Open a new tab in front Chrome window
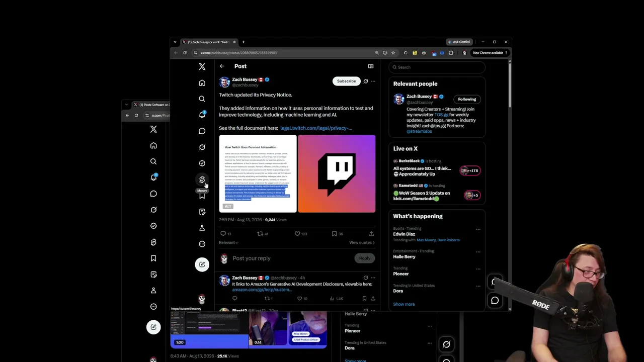644x362 pixels. 244,42
